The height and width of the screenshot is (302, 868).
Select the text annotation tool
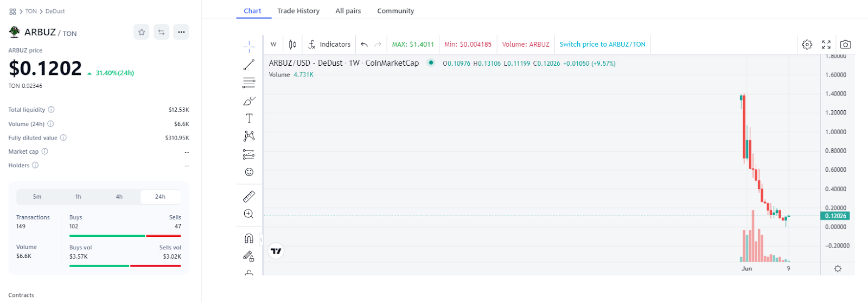pos(249,118)
